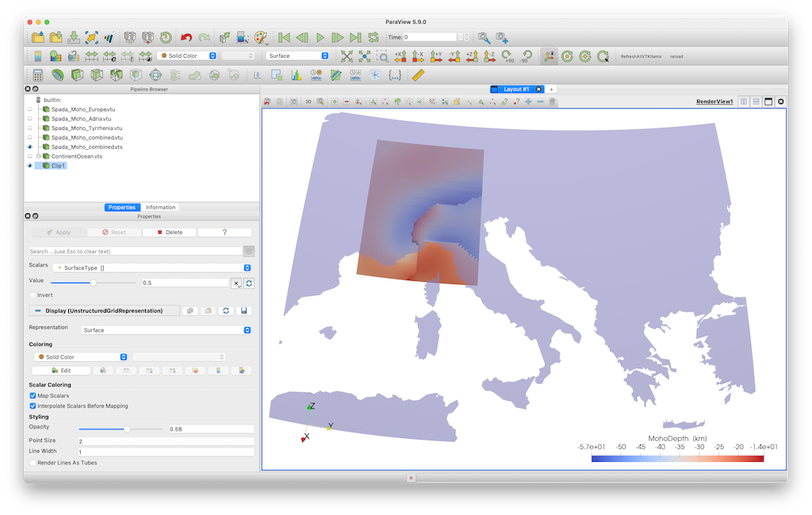Open the color palette loader icon
812x515 pixels.
pyautogui.click(x=261, y=37)
